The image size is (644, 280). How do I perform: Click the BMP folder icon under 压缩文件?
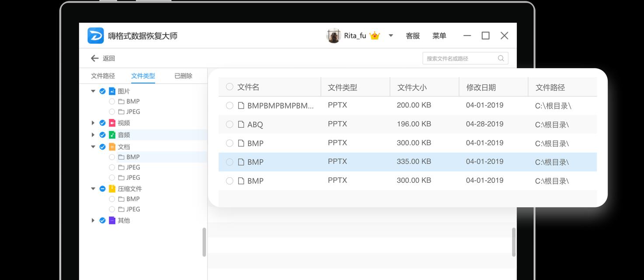tap(122, 199)
